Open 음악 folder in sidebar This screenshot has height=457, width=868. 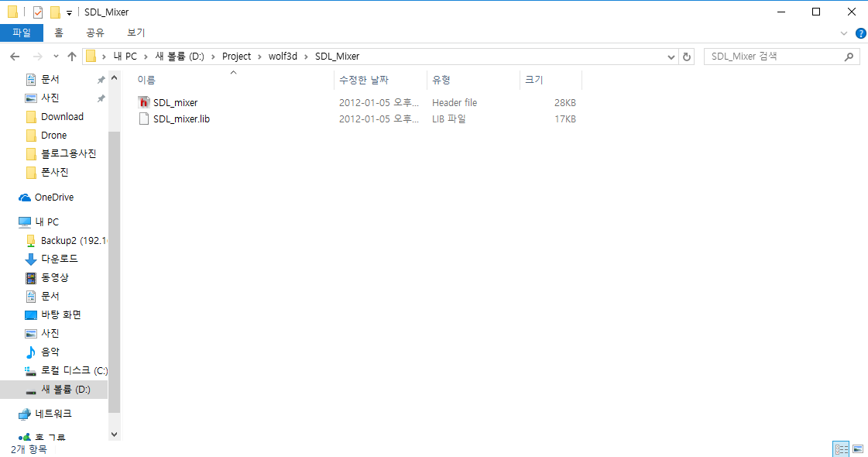point(50,352)
